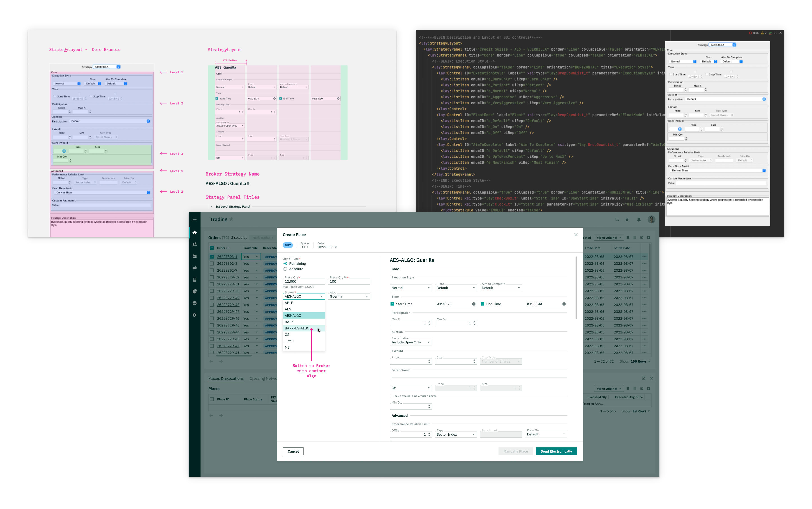Choose BARX-US-ALGO from broker list
Screen dimensions: 812x509
[x=297, y=328]
